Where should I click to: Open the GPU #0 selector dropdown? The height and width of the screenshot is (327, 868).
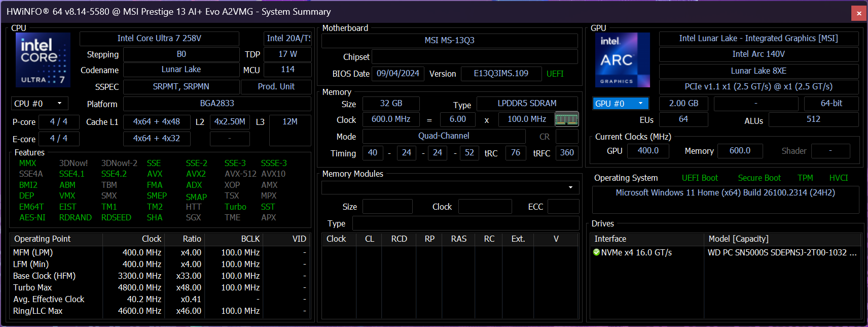[621, 104]
